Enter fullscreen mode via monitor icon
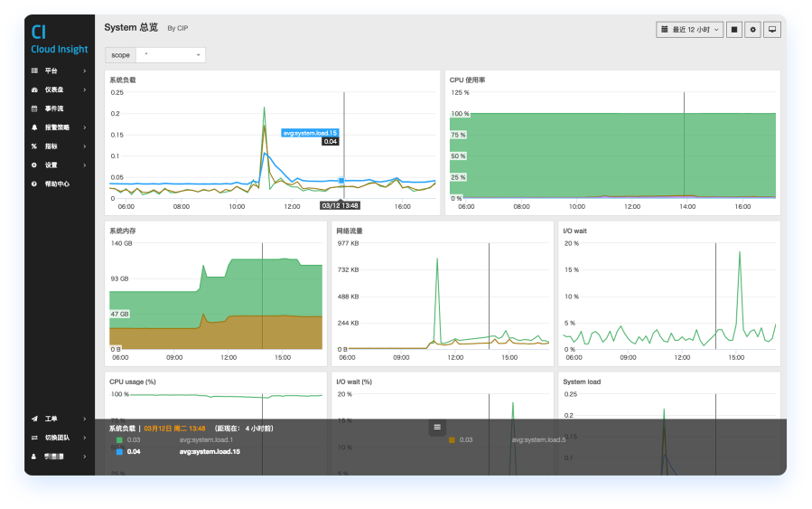This screenshot has width=812, height=509. point(771,30)
